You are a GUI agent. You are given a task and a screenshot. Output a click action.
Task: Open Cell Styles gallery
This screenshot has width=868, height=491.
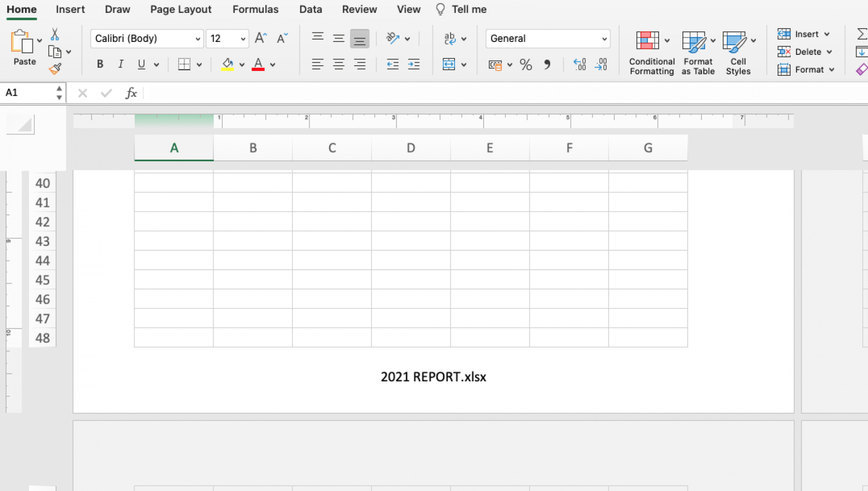[x=737, y=51]
